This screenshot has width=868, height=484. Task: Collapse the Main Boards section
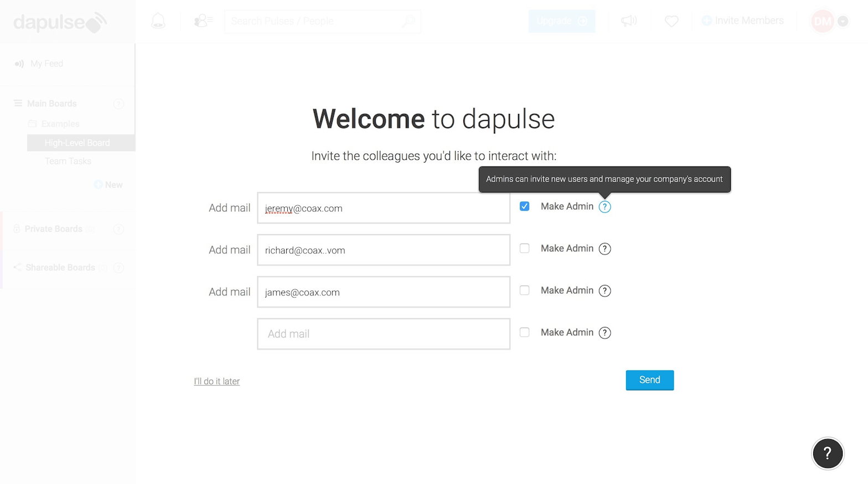point(51,103)
